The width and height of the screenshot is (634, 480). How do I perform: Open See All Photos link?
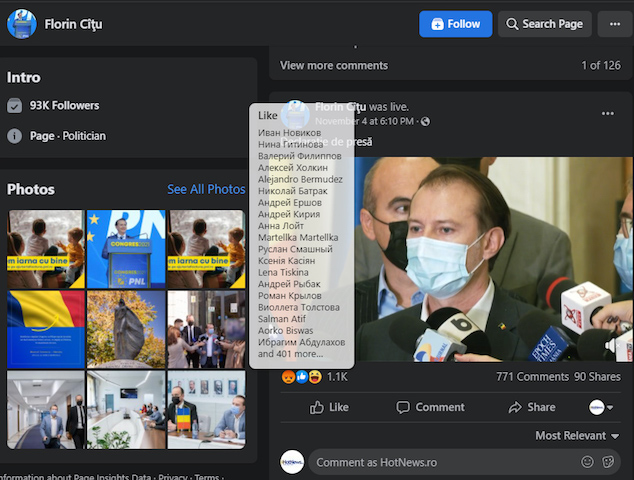pyautogui.click(x=206, y=189)
